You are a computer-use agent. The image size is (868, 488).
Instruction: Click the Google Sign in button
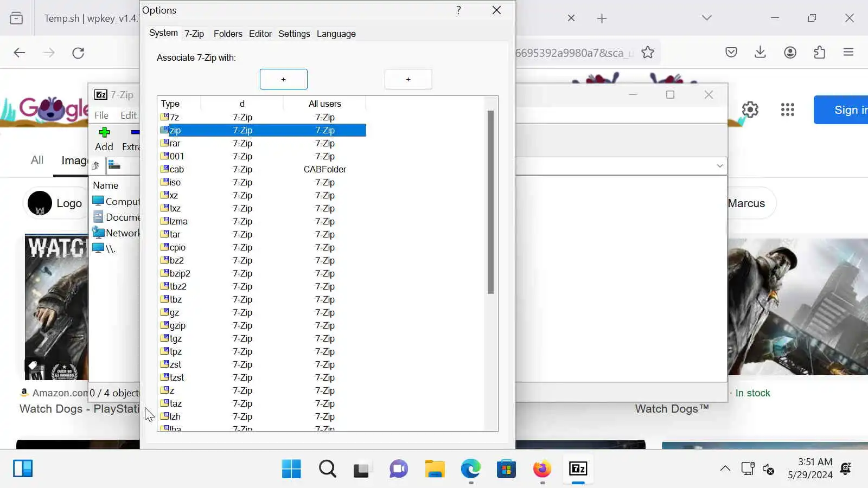[x=841, y=110]
